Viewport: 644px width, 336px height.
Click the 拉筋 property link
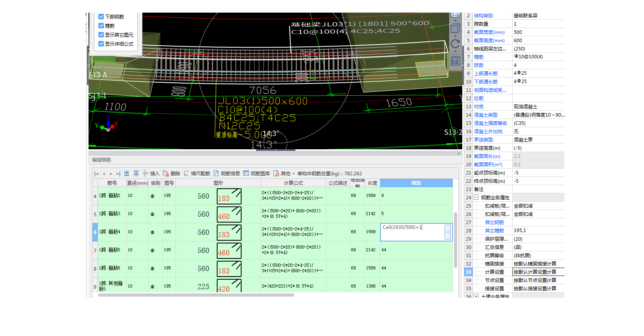[479, 98]
